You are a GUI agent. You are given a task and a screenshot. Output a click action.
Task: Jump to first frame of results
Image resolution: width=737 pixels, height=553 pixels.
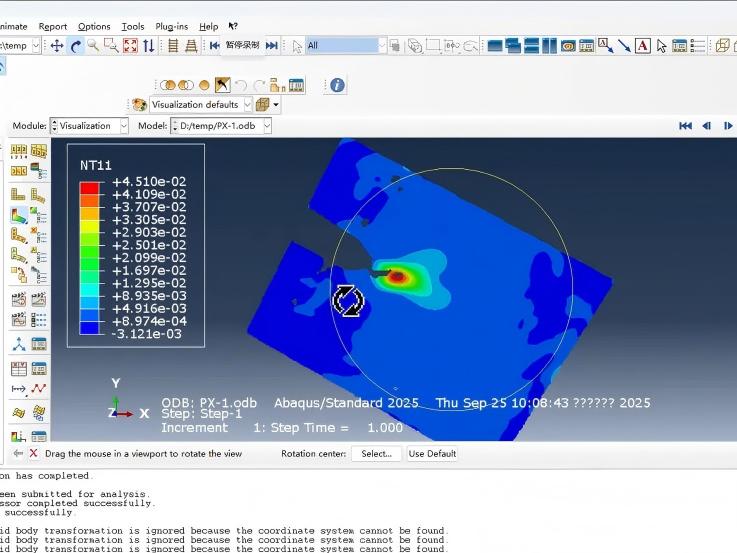click(685, 126)
